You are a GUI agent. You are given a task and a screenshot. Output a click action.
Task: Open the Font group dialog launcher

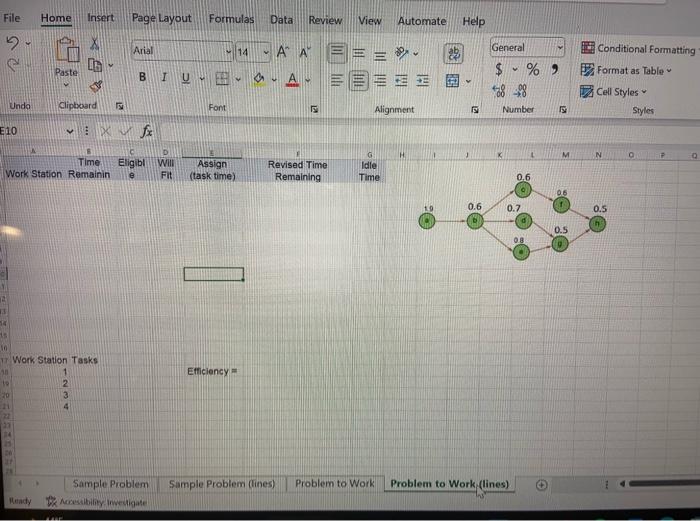coord(314,109)
